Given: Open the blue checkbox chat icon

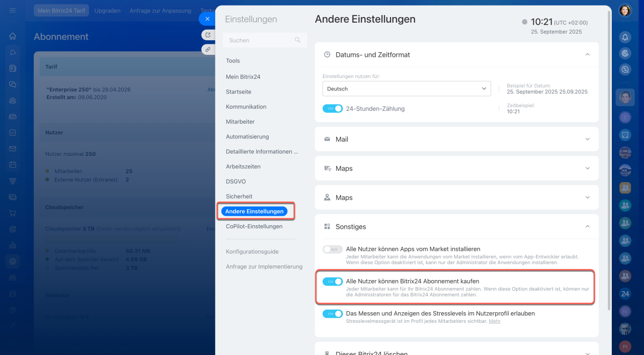Looking at the screenshot, I should coord(625,135).
